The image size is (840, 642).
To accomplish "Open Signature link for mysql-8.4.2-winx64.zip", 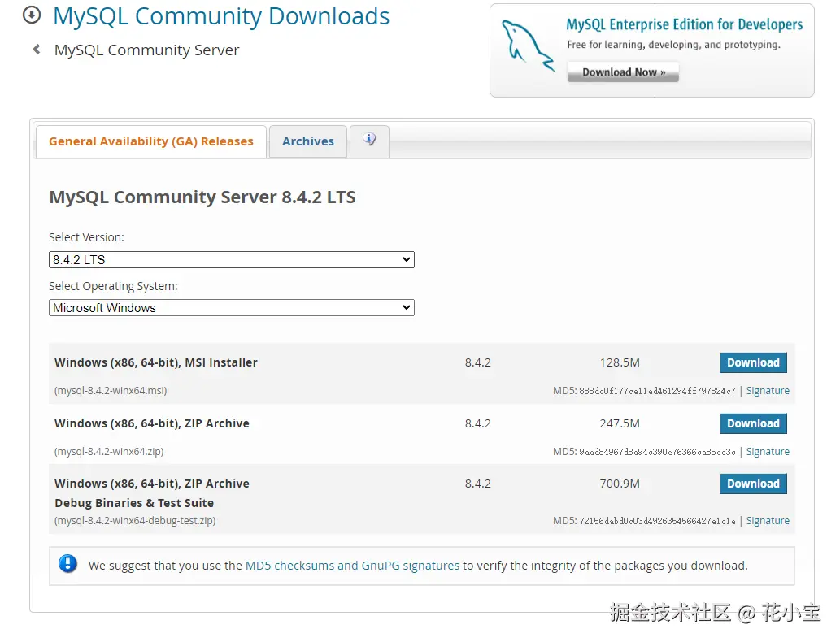I will click(768, 452).
